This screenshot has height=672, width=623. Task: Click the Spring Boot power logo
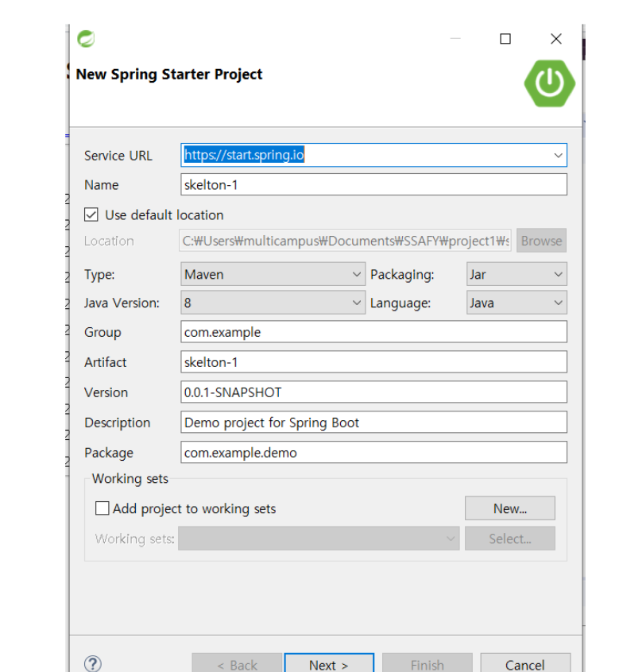(550, 83)
